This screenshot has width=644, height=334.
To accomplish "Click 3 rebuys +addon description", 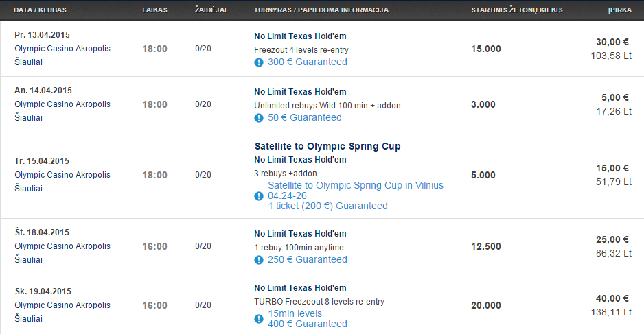I will tap(286, 173).
